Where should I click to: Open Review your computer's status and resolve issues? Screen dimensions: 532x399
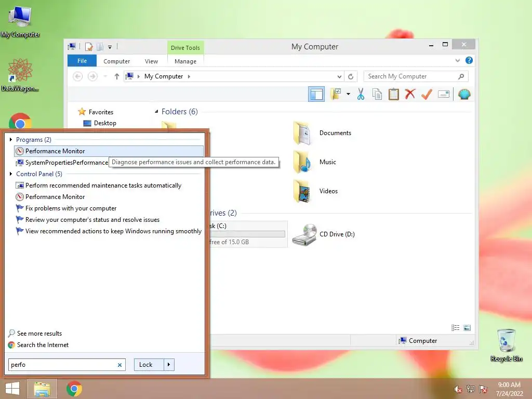click(92, 220)
